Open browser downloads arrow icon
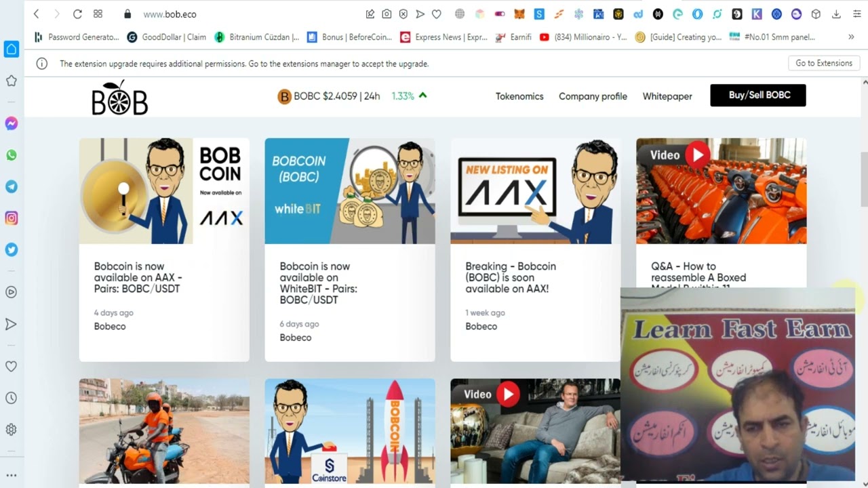The width and height of the screenshot is (868, 488). click(x=836, y=14)
